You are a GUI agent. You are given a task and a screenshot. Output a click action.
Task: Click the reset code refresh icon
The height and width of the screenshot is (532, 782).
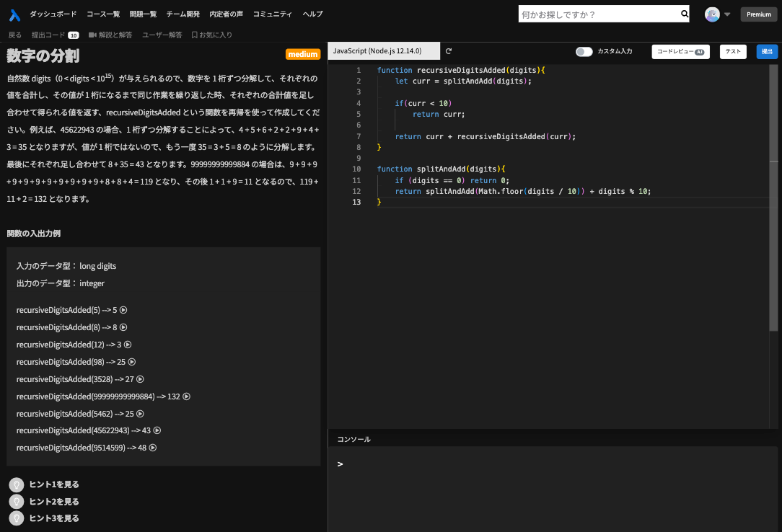click(x=449, y=51)
